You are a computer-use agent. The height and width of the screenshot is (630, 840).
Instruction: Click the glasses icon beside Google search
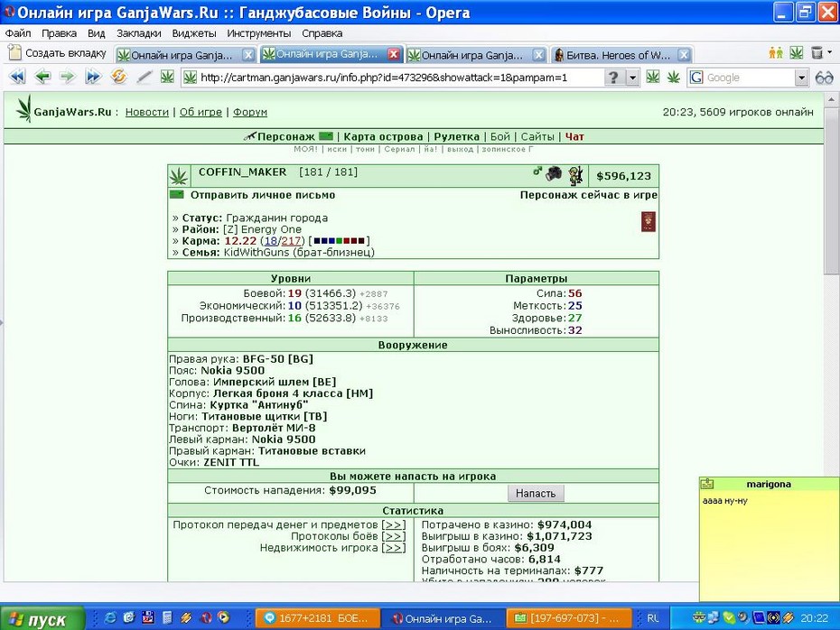click(824, 78)
